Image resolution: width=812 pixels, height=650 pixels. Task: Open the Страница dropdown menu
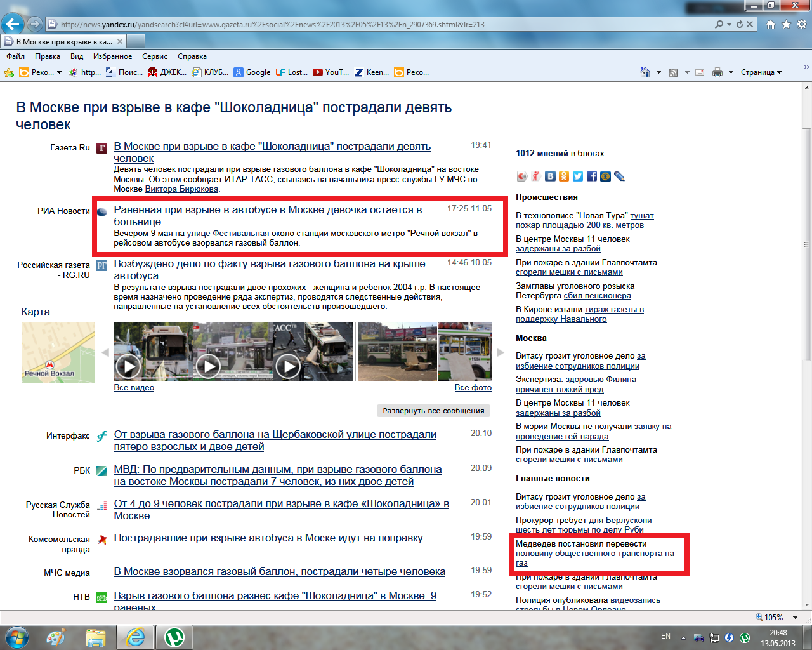761,72
